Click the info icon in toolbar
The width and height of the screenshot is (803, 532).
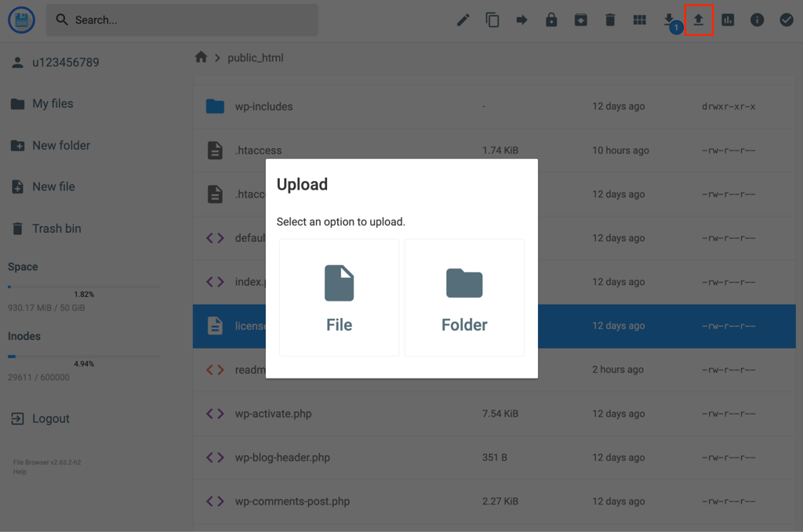pyautogui.click(x=757, y=20)
